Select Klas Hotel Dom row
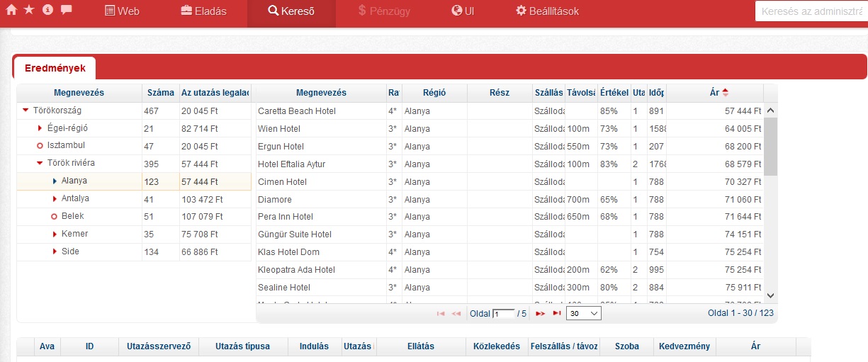The height and width of the screenshot is (362, 868). 508,252
